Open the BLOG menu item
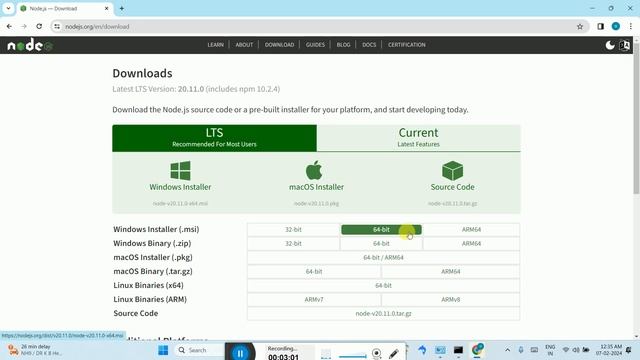 tap(343, 45)
